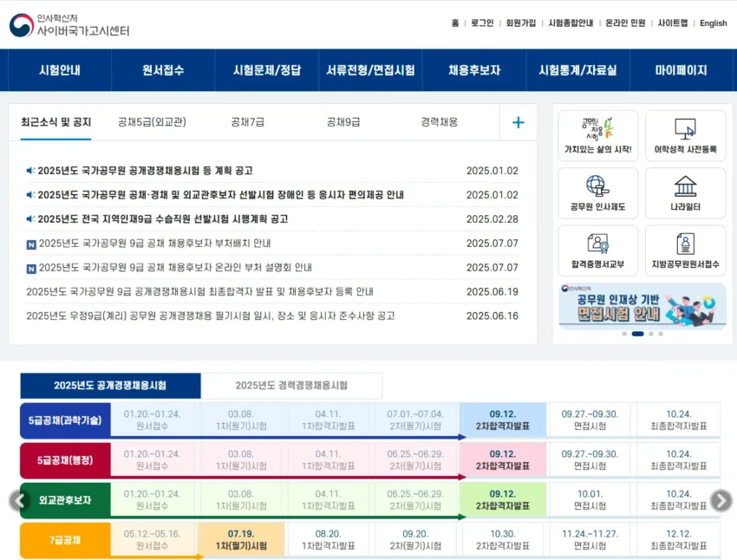Screen dimensions: 737x560
Task: Open the 온라인 민원 link
Action: coord(625,23)
